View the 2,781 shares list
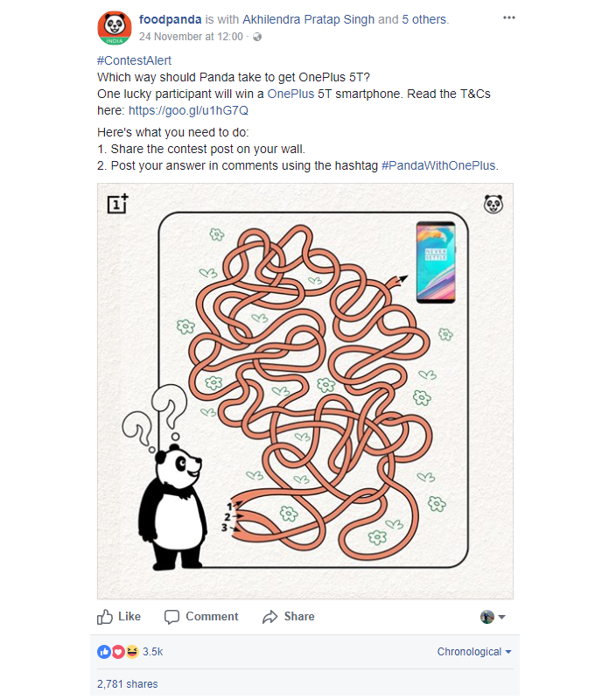Image resolution: width=609 pixels, height=700 pixels. [127, 684]
